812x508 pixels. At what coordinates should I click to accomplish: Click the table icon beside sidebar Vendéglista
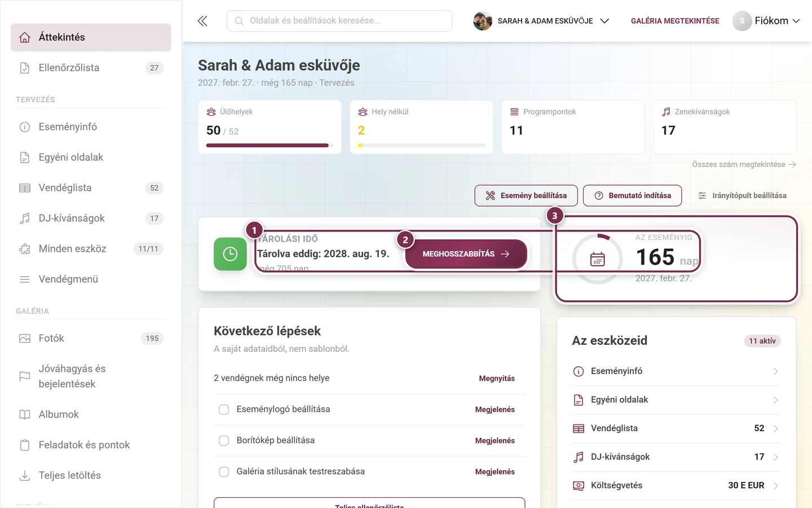click(25, 188)
